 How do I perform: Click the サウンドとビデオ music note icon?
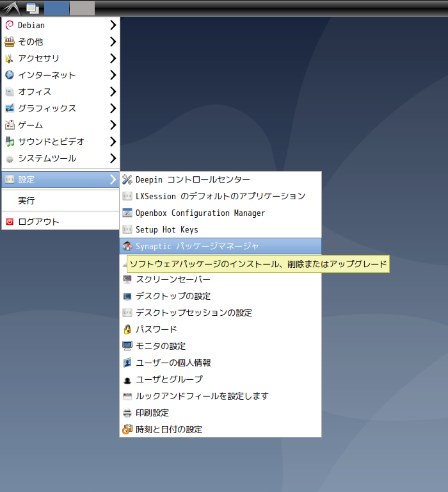coord(10,142)
